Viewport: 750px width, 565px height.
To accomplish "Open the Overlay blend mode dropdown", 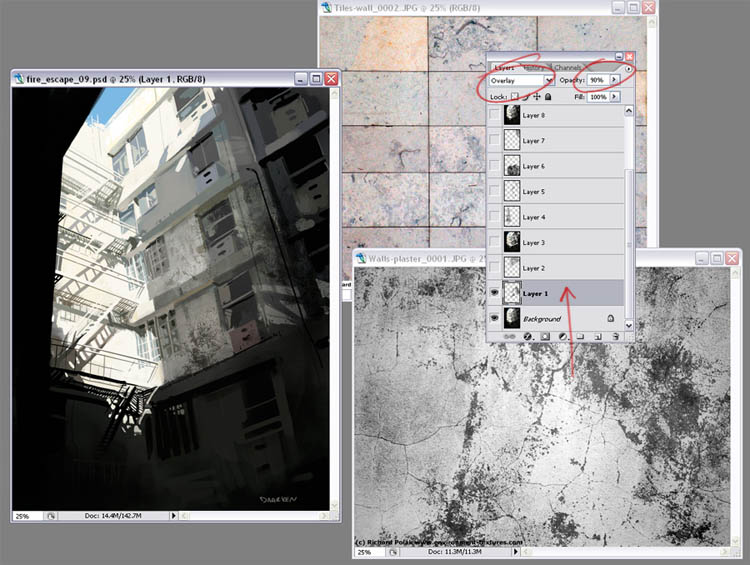I will click(x=521, y=79).
